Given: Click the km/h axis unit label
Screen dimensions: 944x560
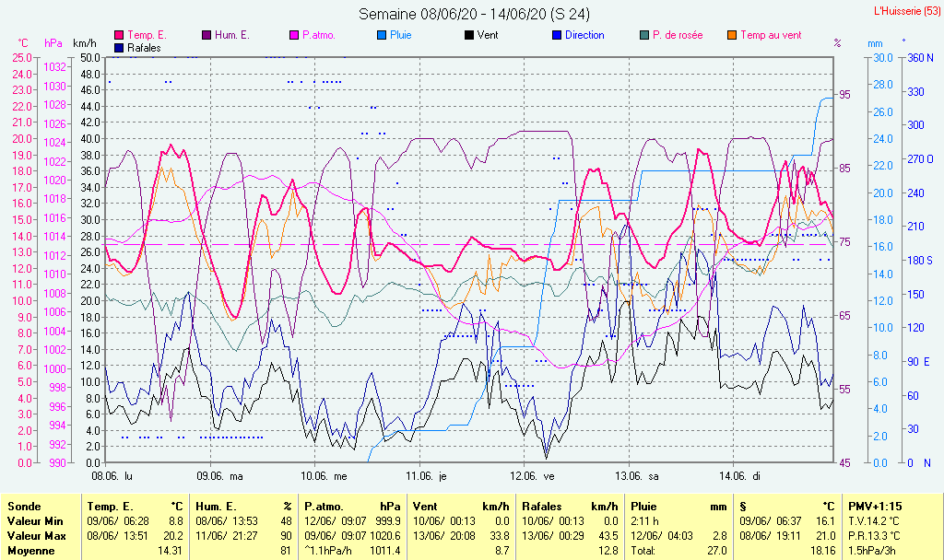Looking at the screenshot, I should [84, 44].
